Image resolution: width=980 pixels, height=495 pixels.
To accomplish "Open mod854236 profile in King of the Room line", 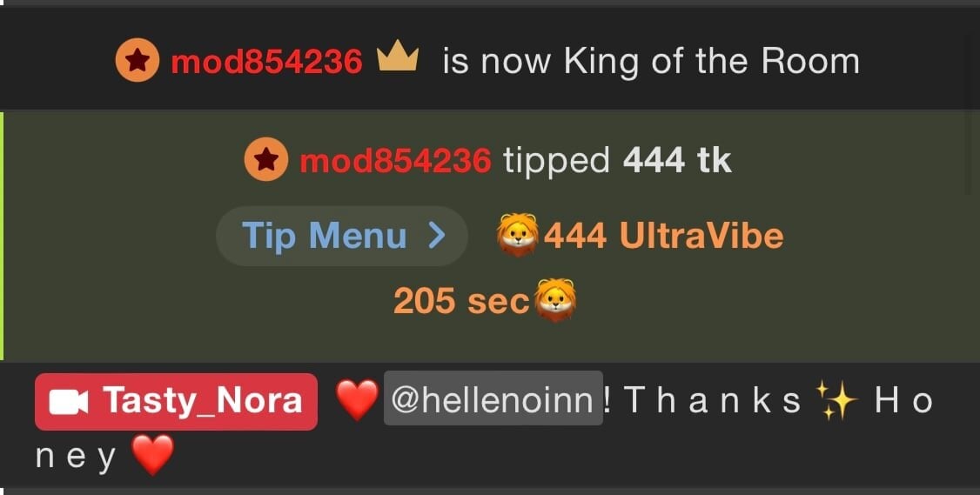I will [267, 61].
